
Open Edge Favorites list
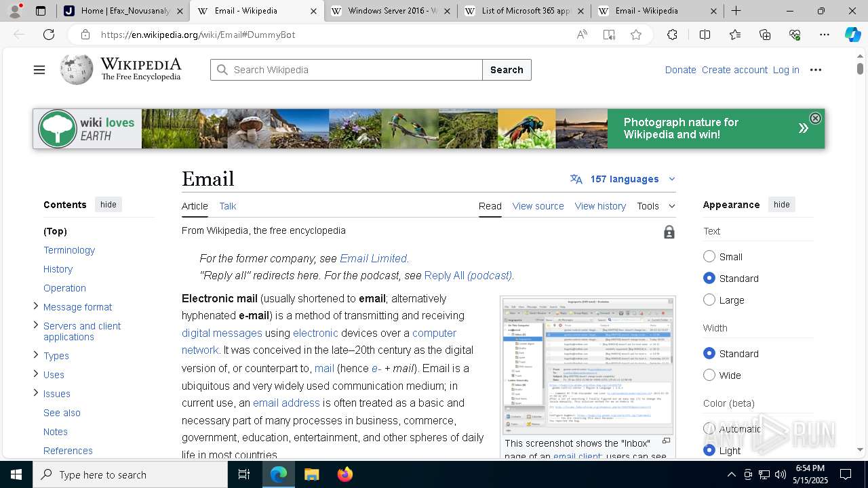coord(735,35)
